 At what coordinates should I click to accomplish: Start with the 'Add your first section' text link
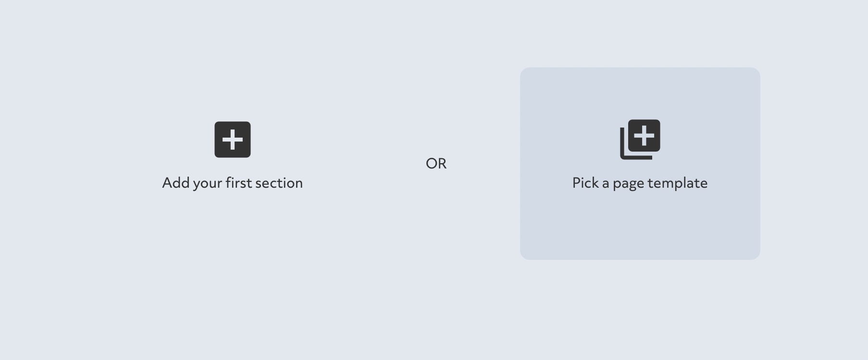click(233, 183)
